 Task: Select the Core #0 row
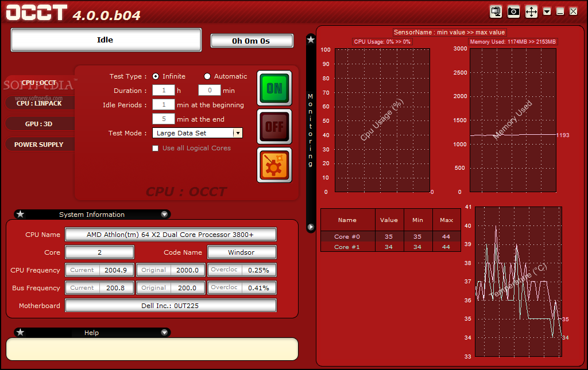(x=390, y=237)
